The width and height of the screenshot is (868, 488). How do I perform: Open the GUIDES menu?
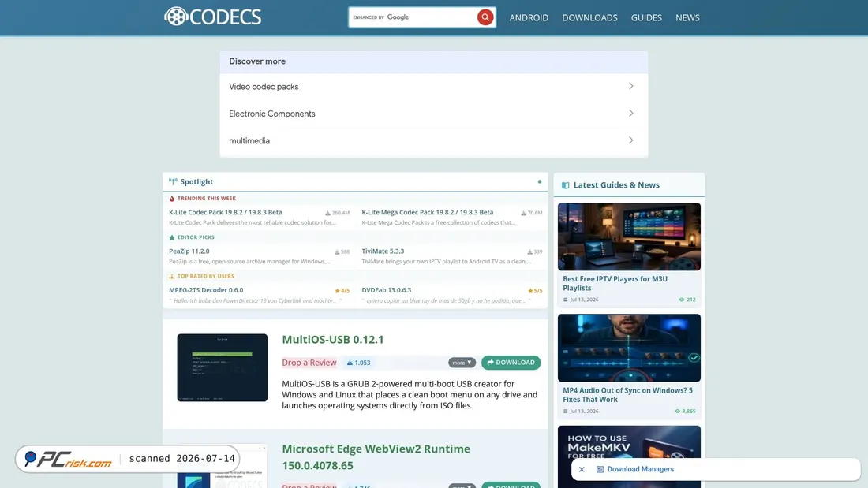click(x=646, y=17)
